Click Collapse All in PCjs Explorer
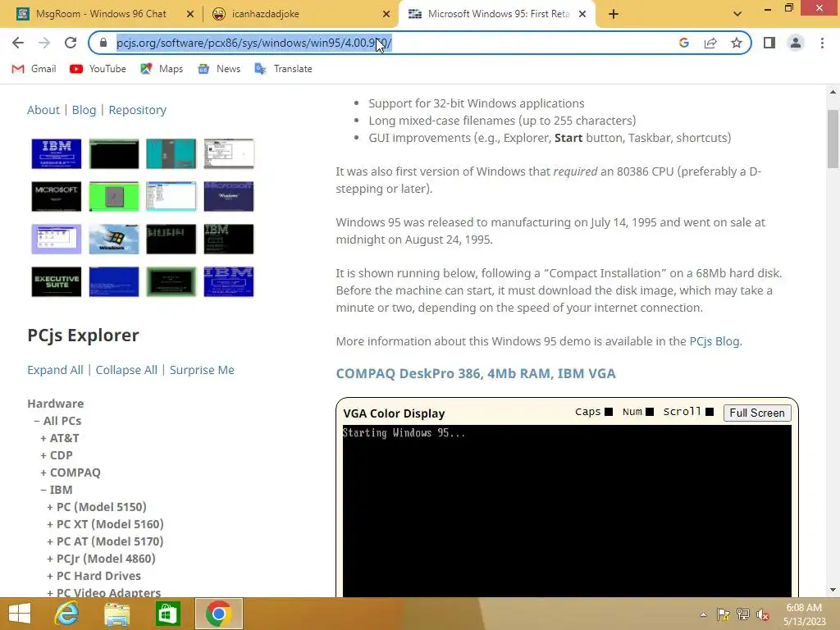840x630 pixels. 126,370
